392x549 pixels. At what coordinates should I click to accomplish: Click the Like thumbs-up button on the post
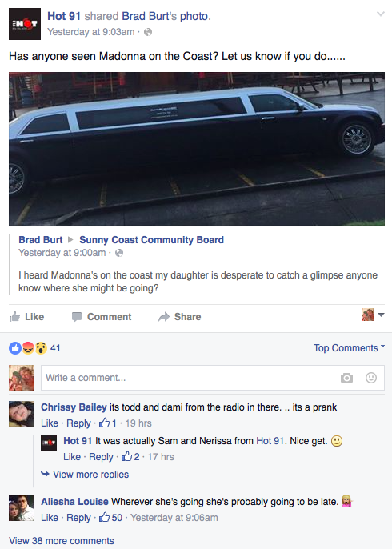(26, 317)
